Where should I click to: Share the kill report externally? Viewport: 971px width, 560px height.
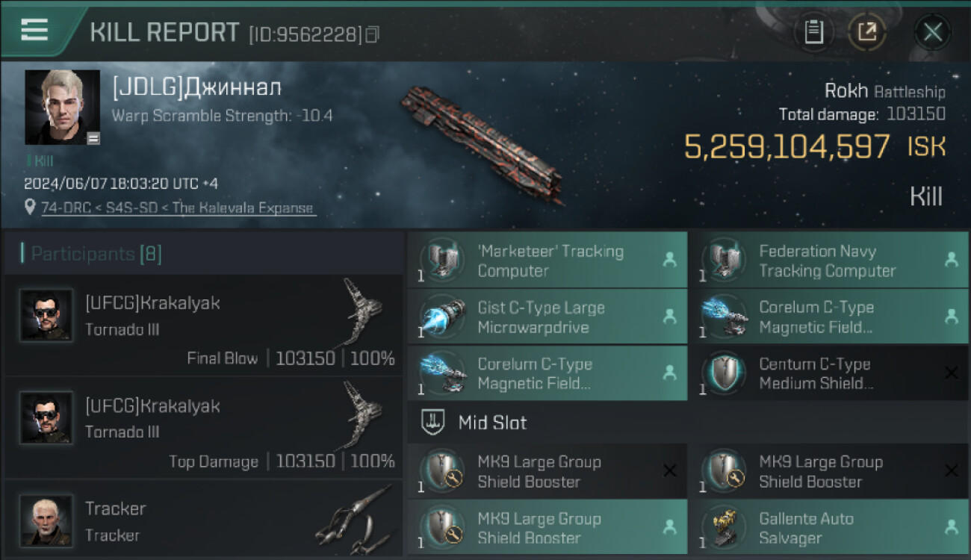867,32
